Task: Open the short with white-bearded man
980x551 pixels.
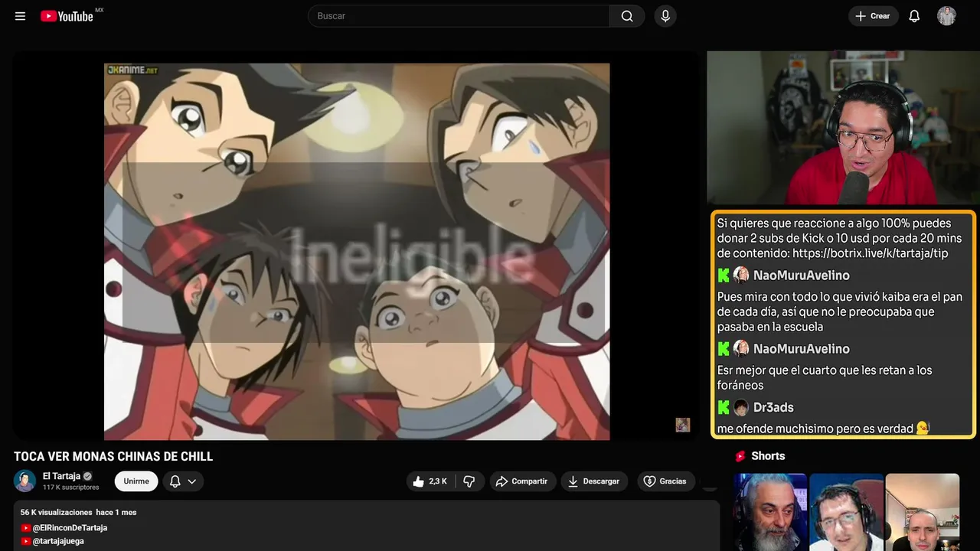Action: (x=770, y=512)
